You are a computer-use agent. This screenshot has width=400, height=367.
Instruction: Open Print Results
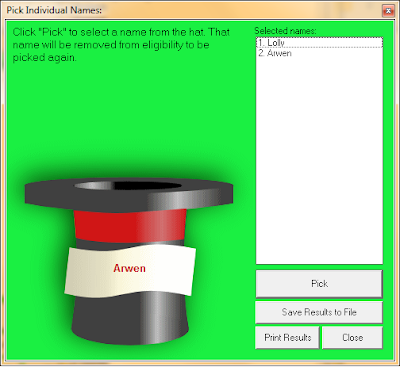[x=287, y=337]
